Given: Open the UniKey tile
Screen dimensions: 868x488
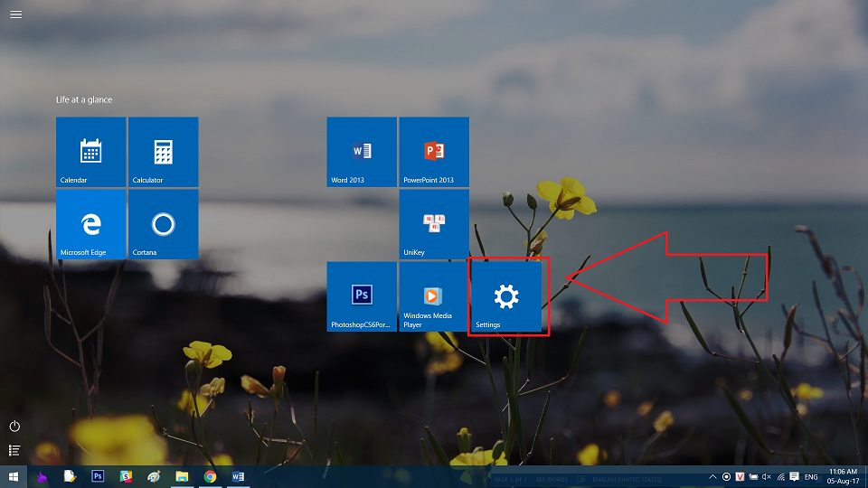Looking at the screenshot, I should point(434,224).
